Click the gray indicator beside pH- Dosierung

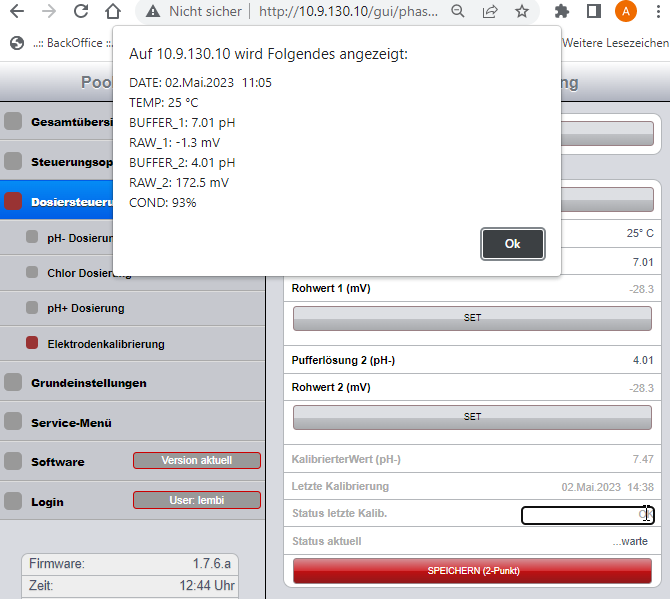(32, 237)
